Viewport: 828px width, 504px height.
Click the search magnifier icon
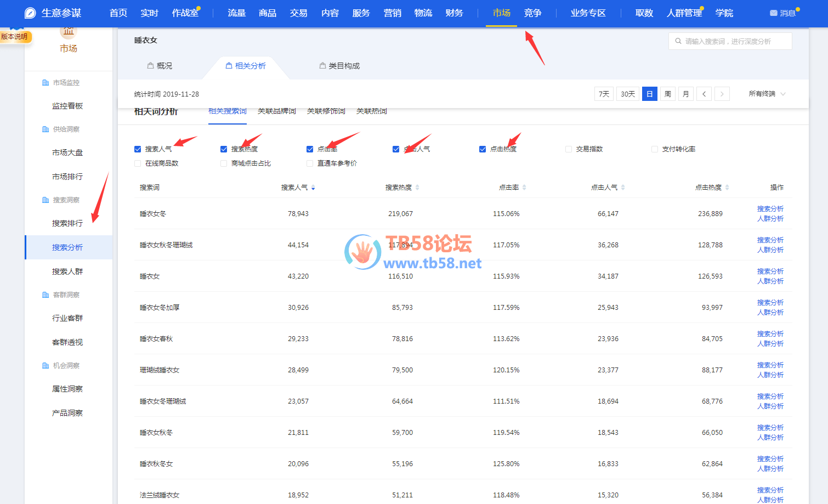tap(678, 41)
